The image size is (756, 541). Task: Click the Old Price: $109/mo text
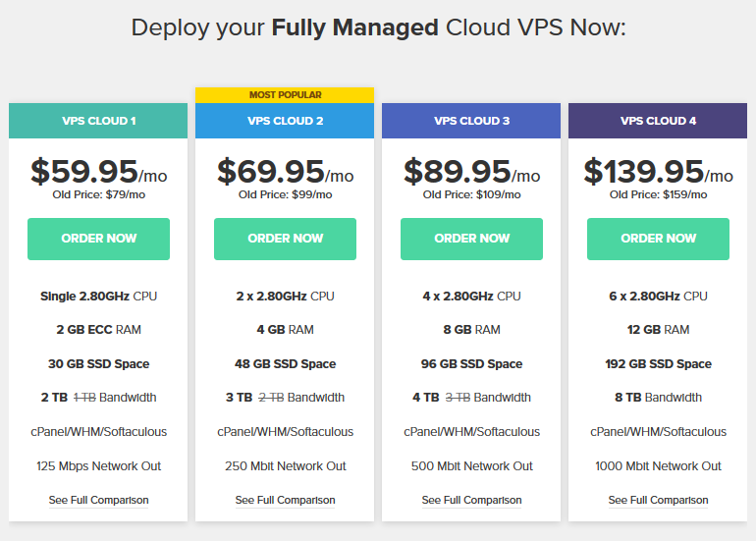click(471, 194)
